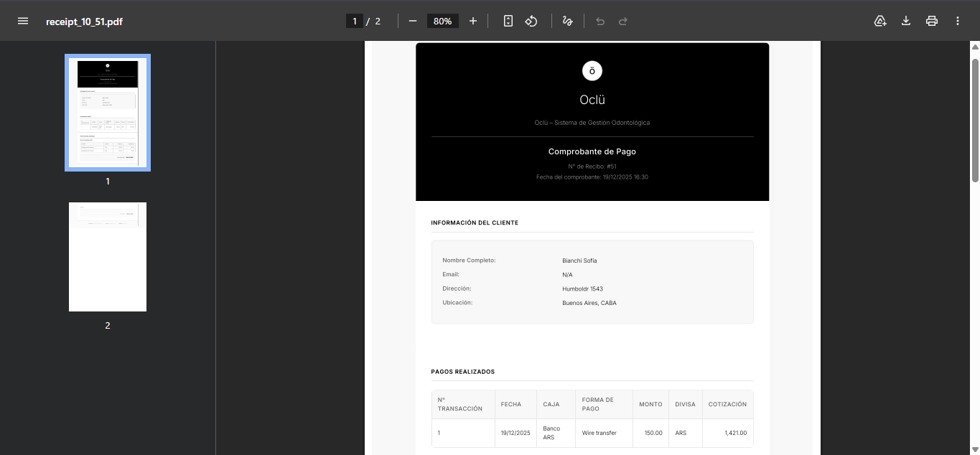Click the '19/12/2025' date cell
Image resolution: width=980 pixels, height=455 pixels.
point(515,433)
